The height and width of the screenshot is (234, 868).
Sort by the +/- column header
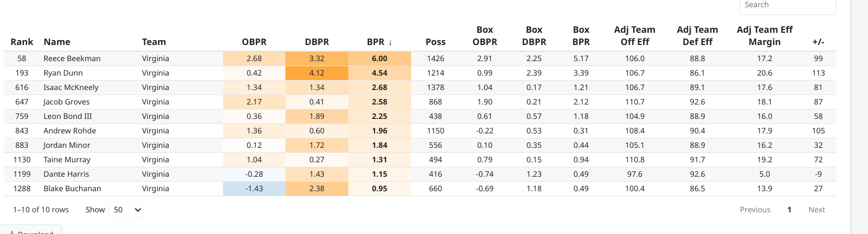click(x=817, y=42)
